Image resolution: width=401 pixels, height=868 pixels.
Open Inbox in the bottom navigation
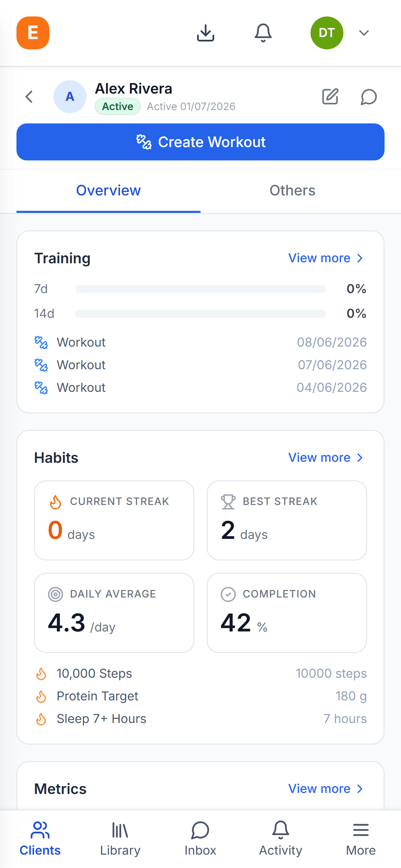(200, 839)
